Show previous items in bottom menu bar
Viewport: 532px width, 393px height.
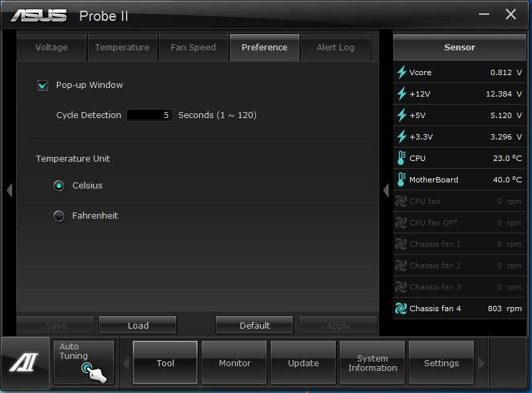coord(126,363)
